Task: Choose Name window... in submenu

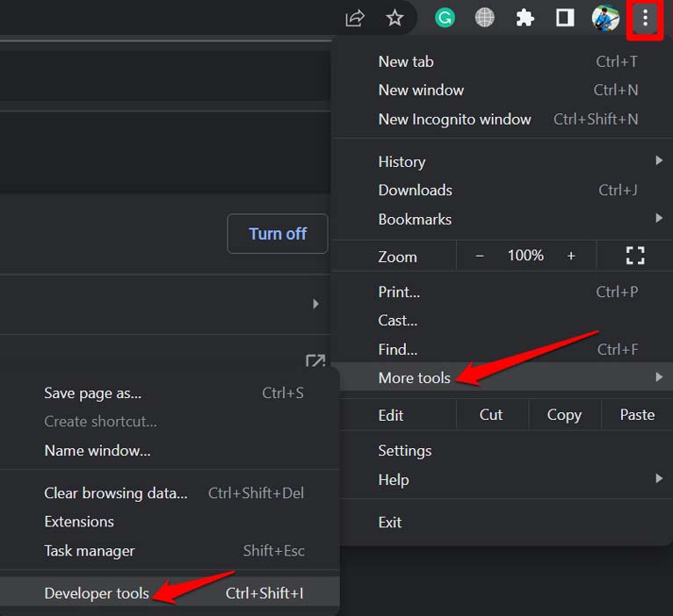Action: coord(170,451)
